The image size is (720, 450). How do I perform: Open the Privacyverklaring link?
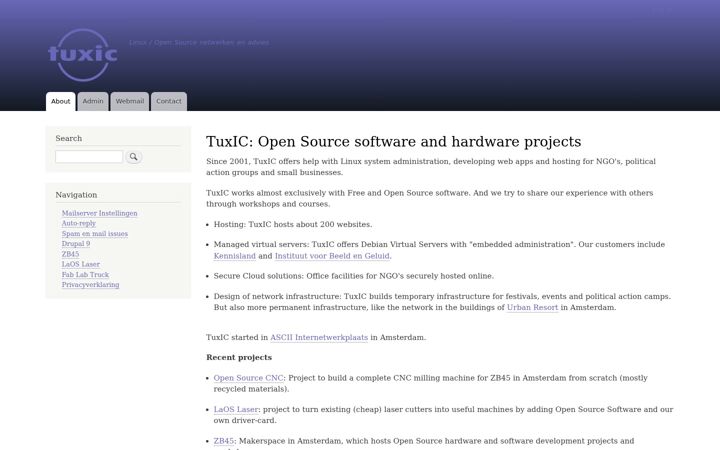click(x=90, y=285)
